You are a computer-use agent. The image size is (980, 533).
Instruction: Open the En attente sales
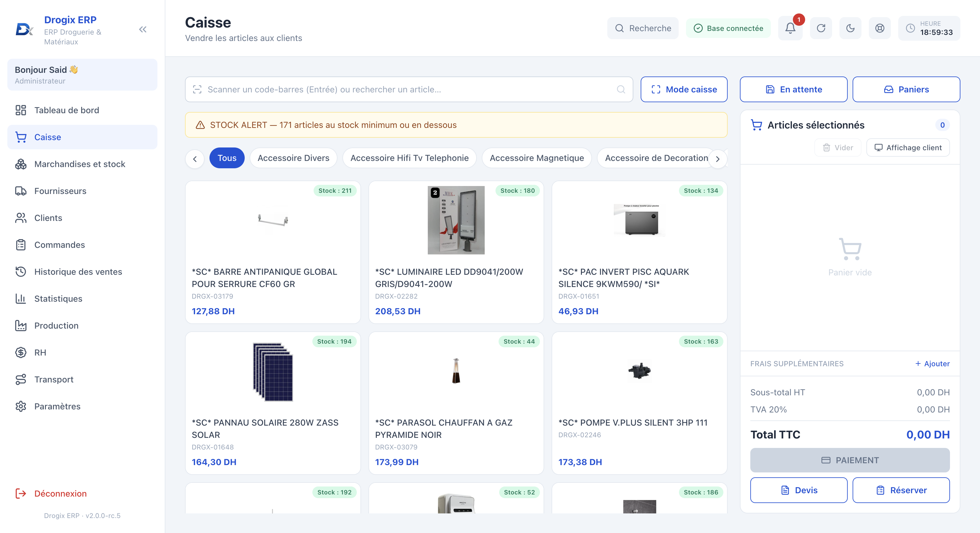(x=793, y=89)
